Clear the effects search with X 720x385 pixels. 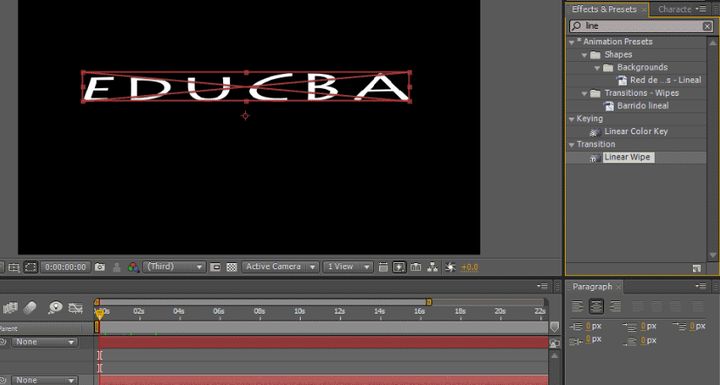point(708,26)
